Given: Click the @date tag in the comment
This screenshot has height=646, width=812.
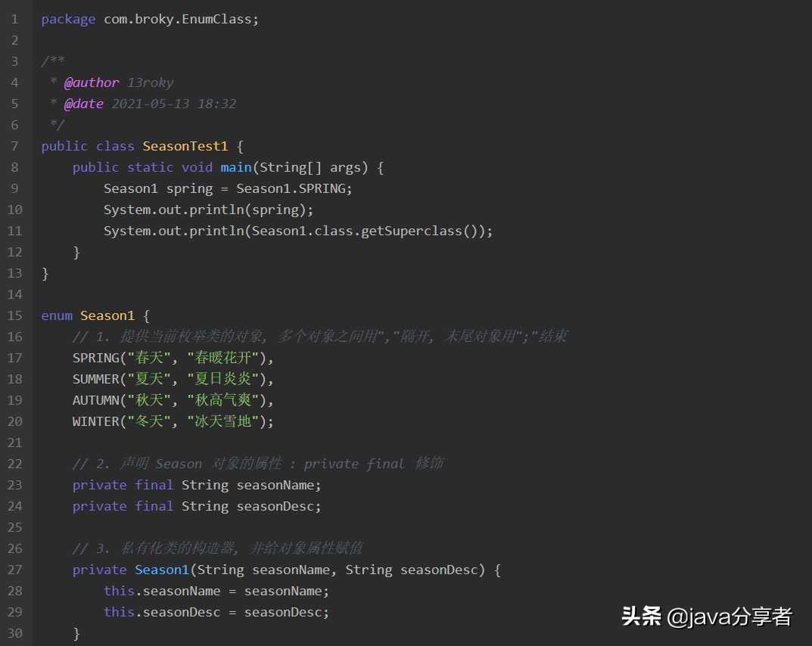Looking at the screenshot, I should coord(83,104).
